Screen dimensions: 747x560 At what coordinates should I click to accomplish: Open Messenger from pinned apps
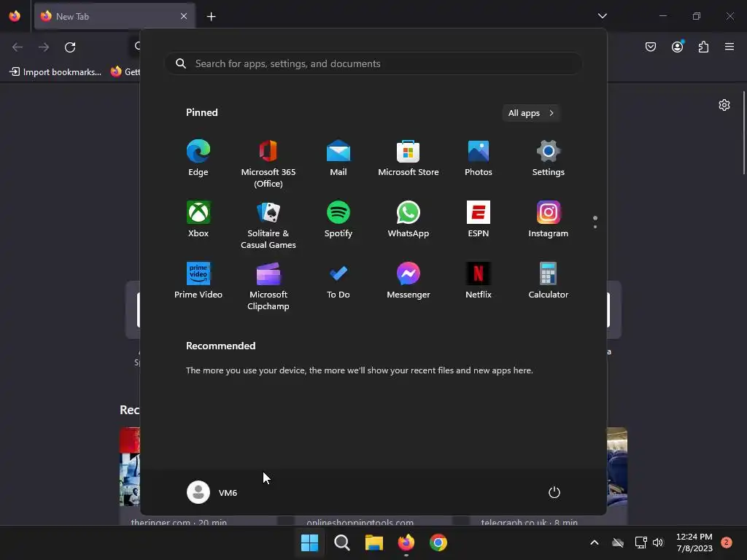[x=409, y=281]
